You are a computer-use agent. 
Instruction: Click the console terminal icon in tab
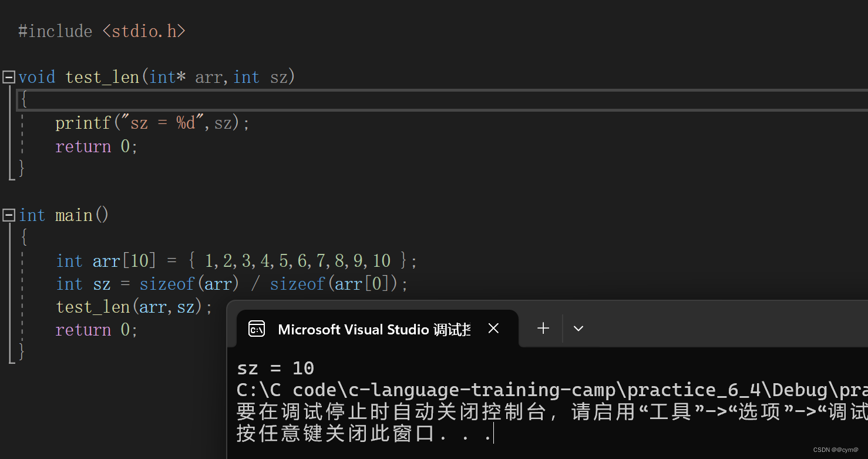(257, 329)
